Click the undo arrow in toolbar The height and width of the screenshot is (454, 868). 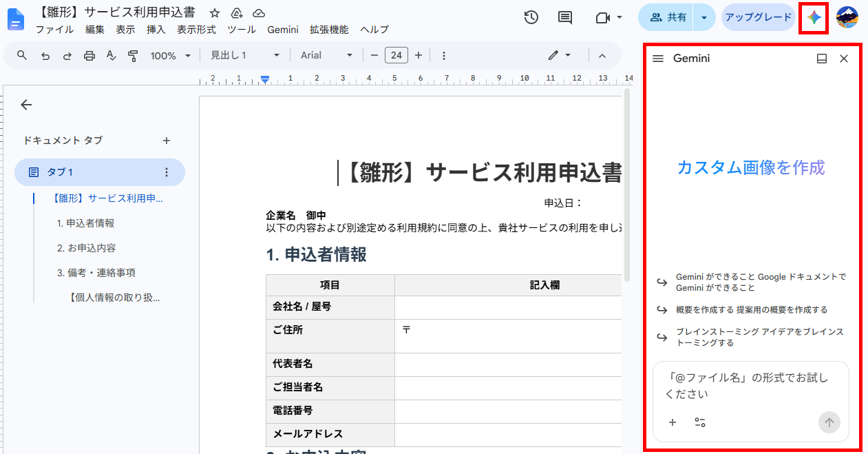(45, 56)
